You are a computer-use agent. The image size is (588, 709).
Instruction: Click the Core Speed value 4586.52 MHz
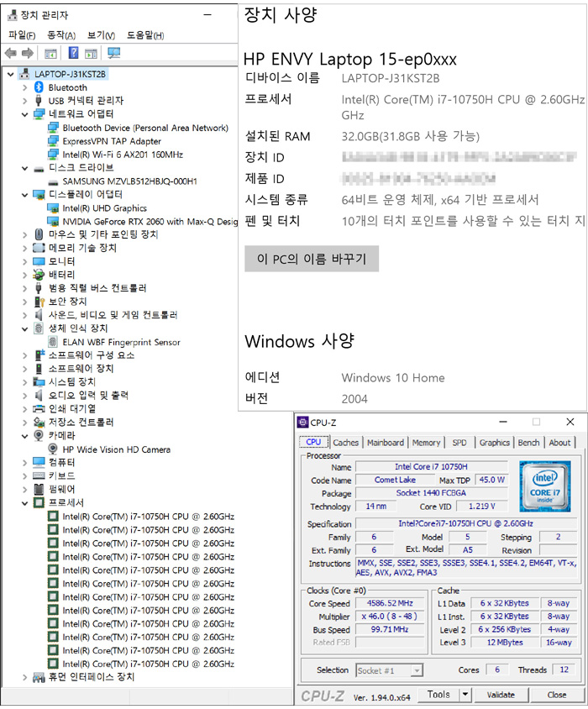[390, 603]
